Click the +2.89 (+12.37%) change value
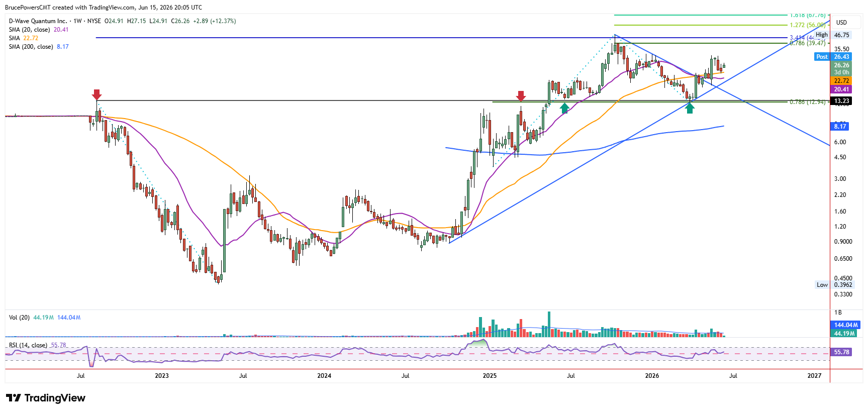The image size is (868, 413). pyautogui.click(x=215, y=21)
